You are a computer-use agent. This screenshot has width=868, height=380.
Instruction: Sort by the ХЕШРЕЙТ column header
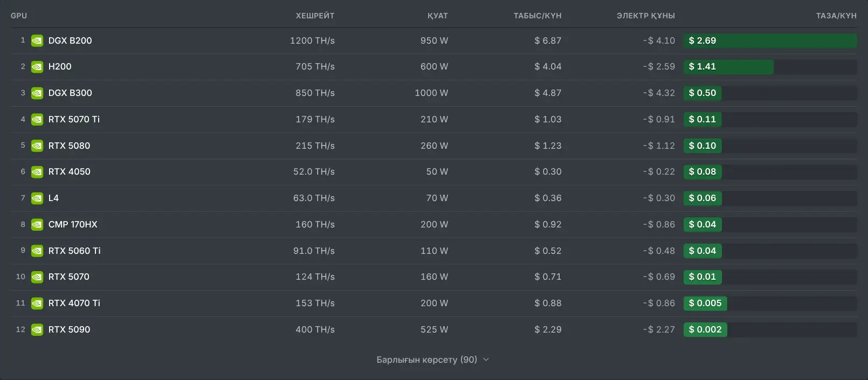pos(315,16)
